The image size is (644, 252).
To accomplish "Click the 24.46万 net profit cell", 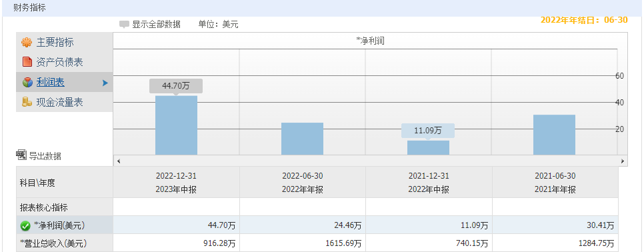I will (302, 225).
